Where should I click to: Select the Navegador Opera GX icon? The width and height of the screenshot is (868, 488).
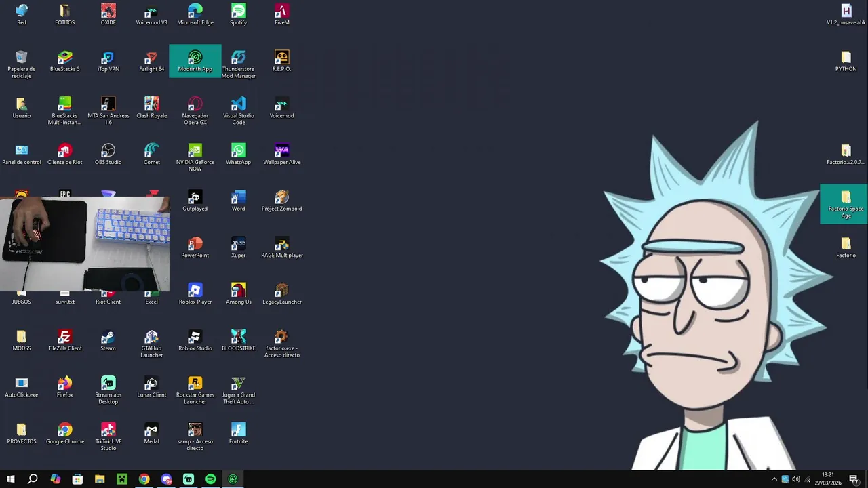click(x=195, y=111)
